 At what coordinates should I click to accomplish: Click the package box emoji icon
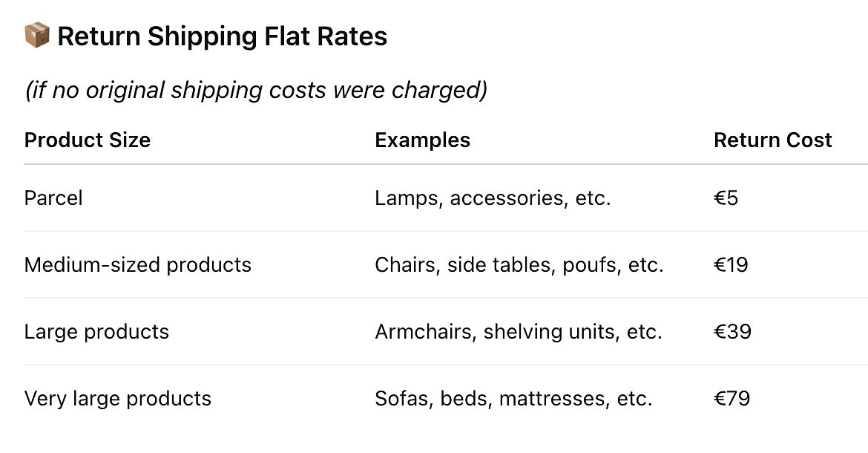click(37, 35)
